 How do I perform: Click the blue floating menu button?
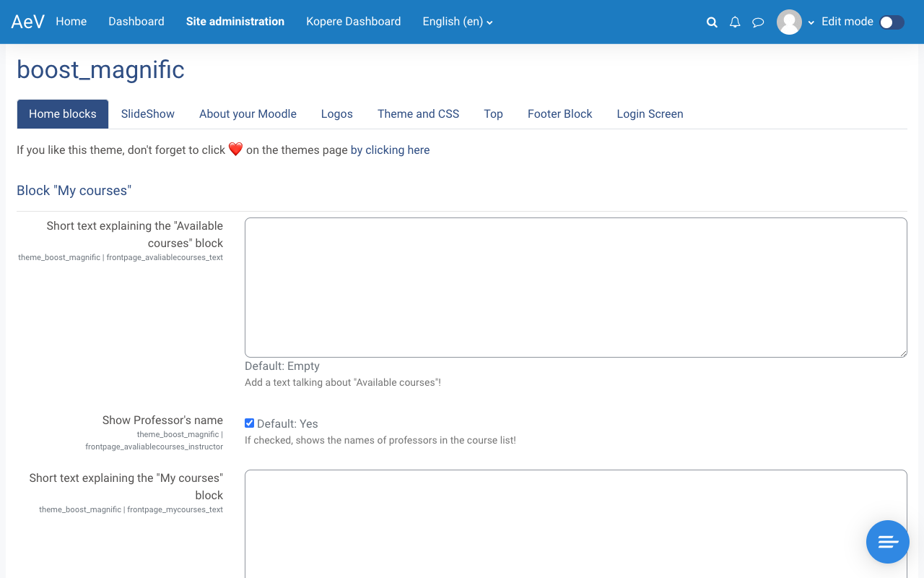click(x=887, y=541)
